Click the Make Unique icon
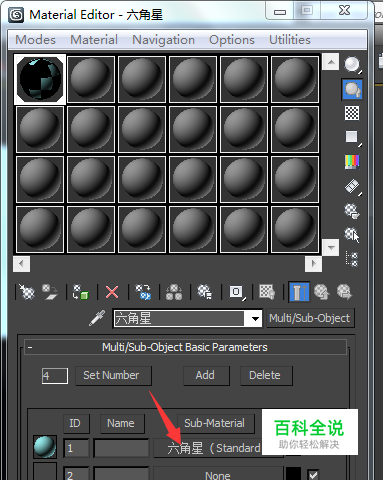 (x=174, y=292)
